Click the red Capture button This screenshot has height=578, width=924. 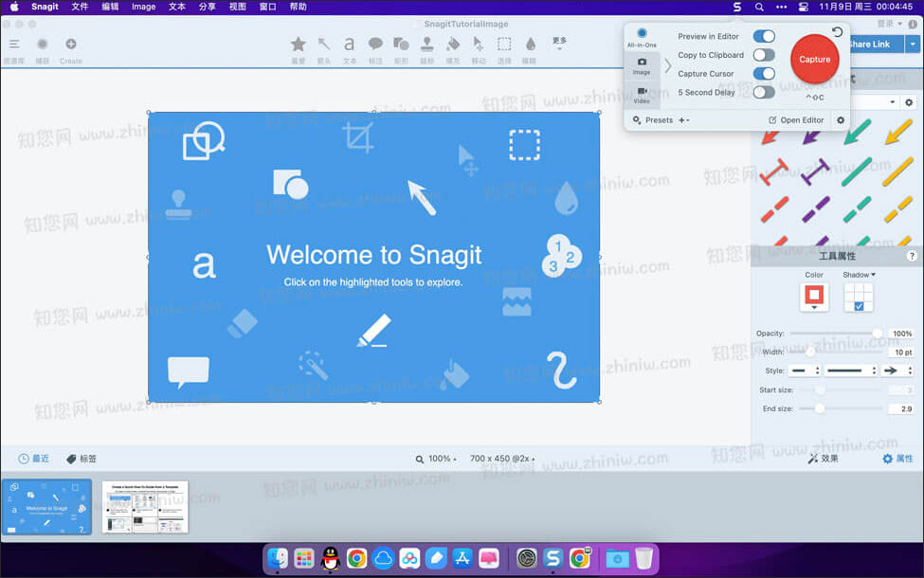coord(814,59)
